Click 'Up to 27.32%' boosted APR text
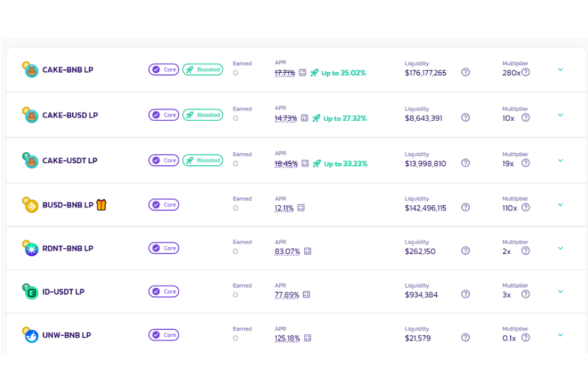This screenshot has height=392, width=588. 344,118
